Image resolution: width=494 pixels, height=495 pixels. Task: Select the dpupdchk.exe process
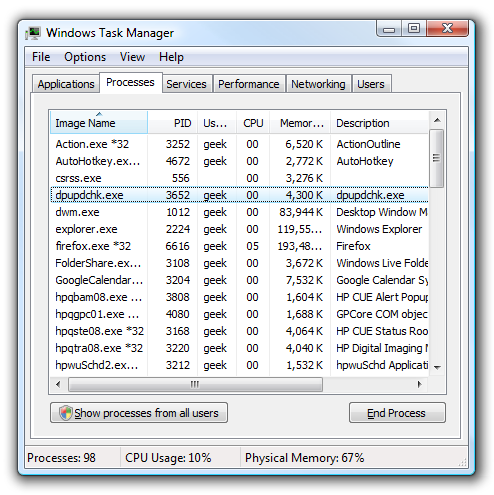(x=239, y=195)
